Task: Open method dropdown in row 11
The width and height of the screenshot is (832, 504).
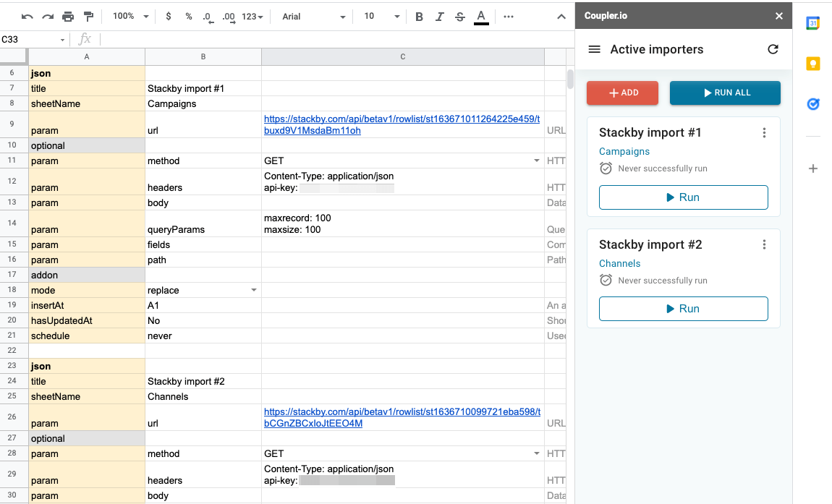Action: click(x=536, y=161)
